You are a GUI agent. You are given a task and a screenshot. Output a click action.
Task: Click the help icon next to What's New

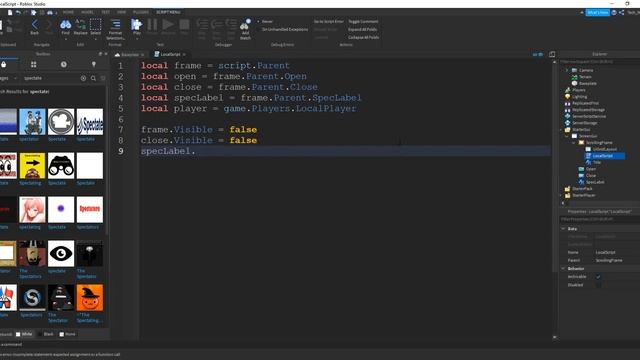pyautogui.click(x=614, y=13)
